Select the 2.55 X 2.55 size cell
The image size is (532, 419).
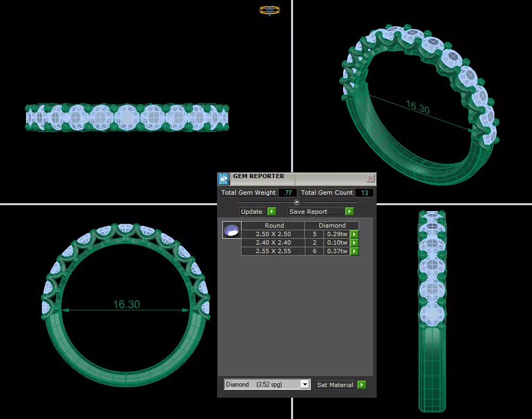273,251
